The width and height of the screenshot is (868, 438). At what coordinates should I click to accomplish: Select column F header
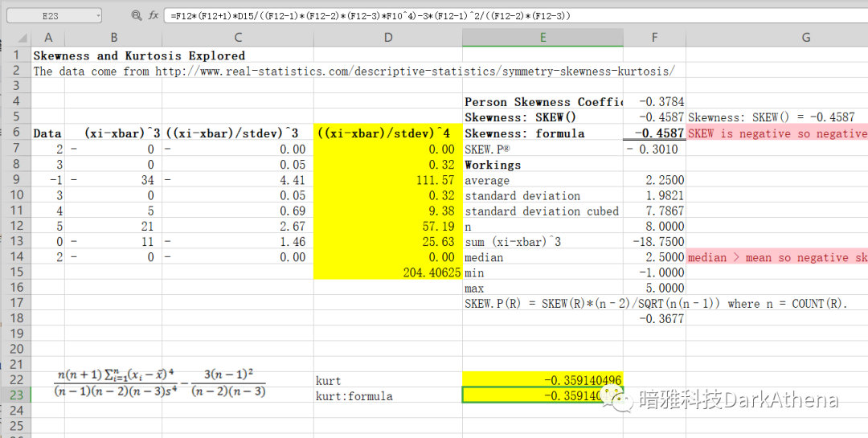tap(654, 38)
